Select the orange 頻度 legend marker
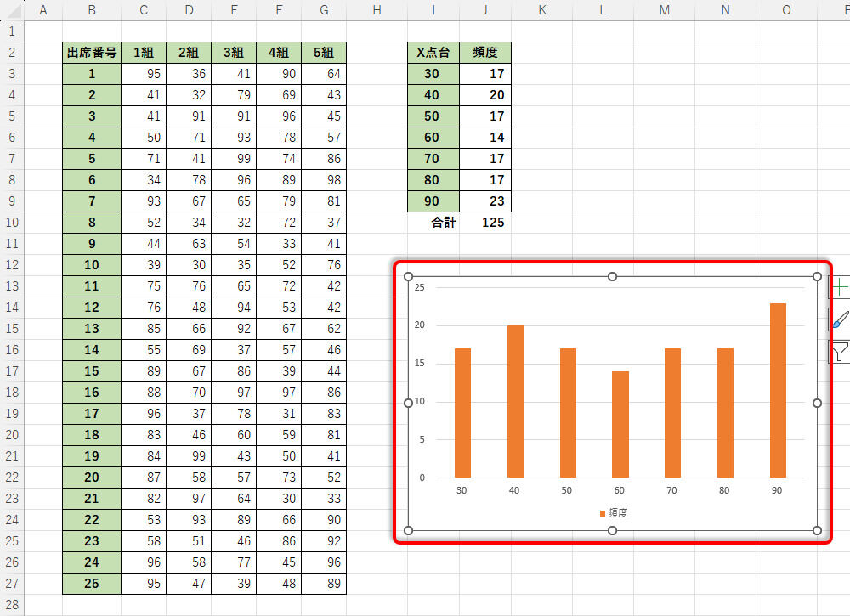 tap(603, 513)
